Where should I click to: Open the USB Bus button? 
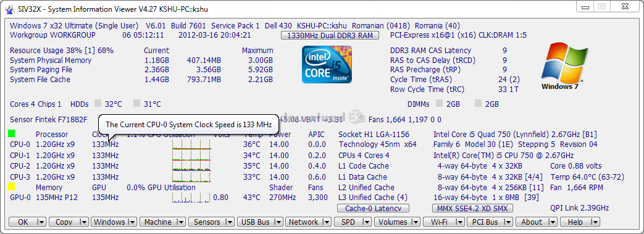coord(260,222)
